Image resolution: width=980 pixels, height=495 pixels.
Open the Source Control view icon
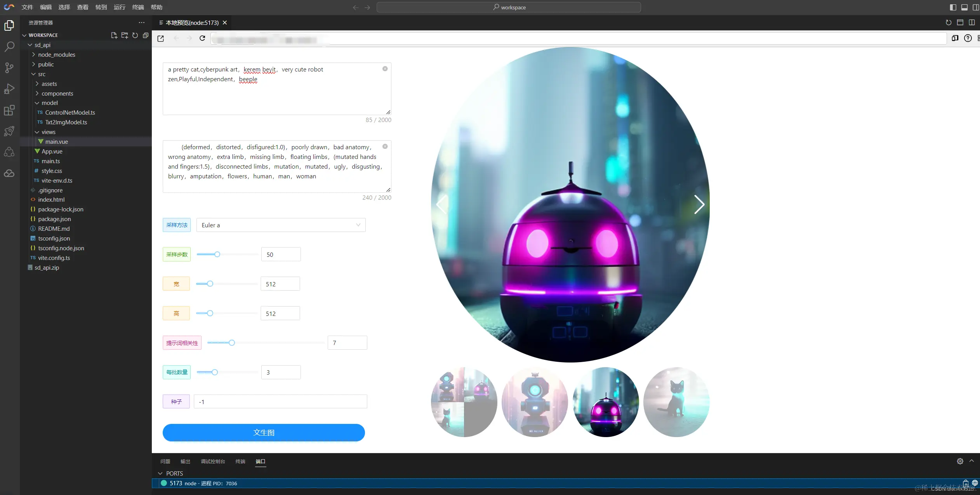(9, 68)
